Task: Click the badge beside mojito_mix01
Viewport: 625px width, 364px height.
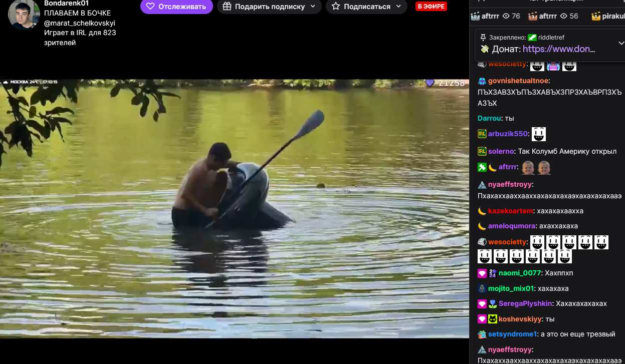Action: 482,288
